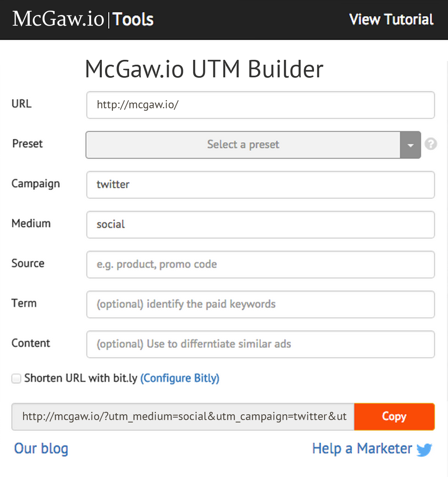Screen dimensions: 448x477
Task: Click the Twitter bird icon
Action: tap(425, 450)
